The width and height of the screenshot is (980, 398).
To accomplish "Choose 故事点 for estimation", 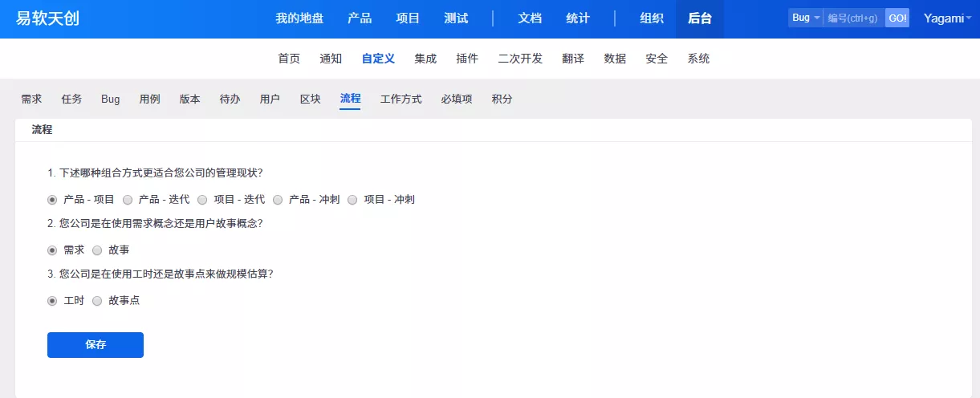I will click(98, 301).
